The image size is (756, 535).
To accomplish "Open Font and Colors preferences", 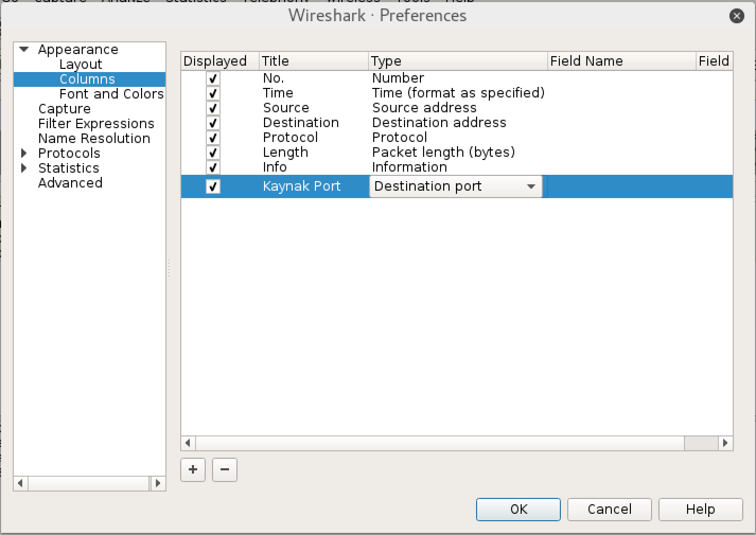I will (111, 94).
